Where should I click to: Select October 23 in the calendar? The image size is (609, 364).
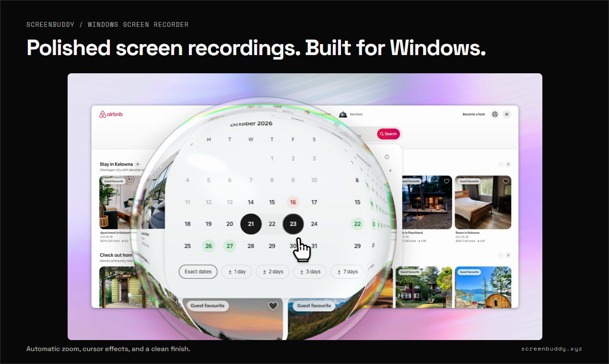pyautogui.click(x=293, y=224)
